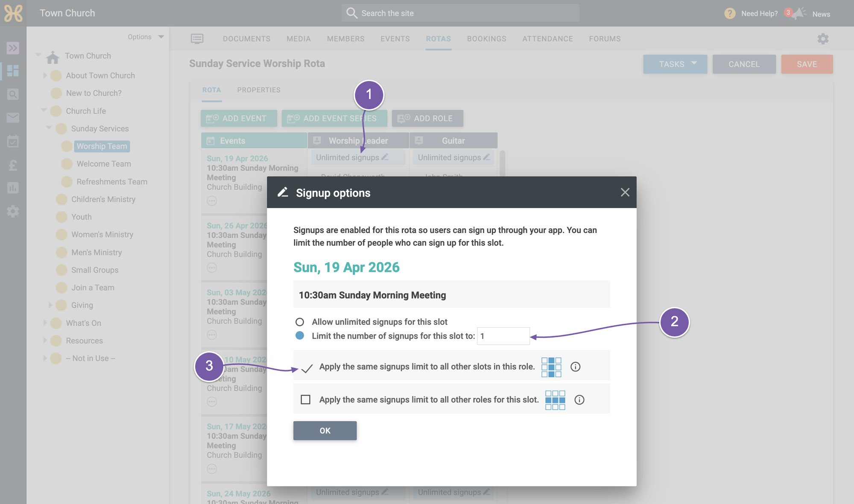This screenshot has width=854, height=504.
Task: Switch to the PROPERTIES tab
Action: pyautogui.click(x=259, y=90)
